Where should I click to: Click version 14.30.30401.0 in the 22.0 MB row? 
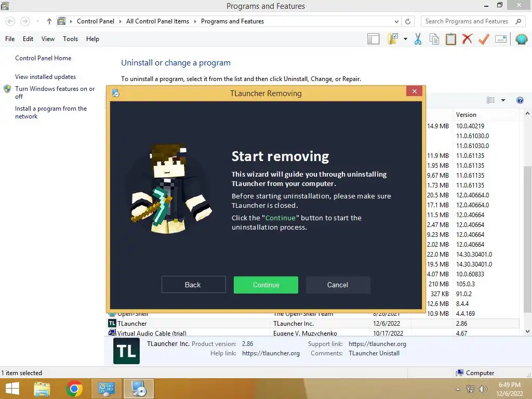click(x=474, y=255)
